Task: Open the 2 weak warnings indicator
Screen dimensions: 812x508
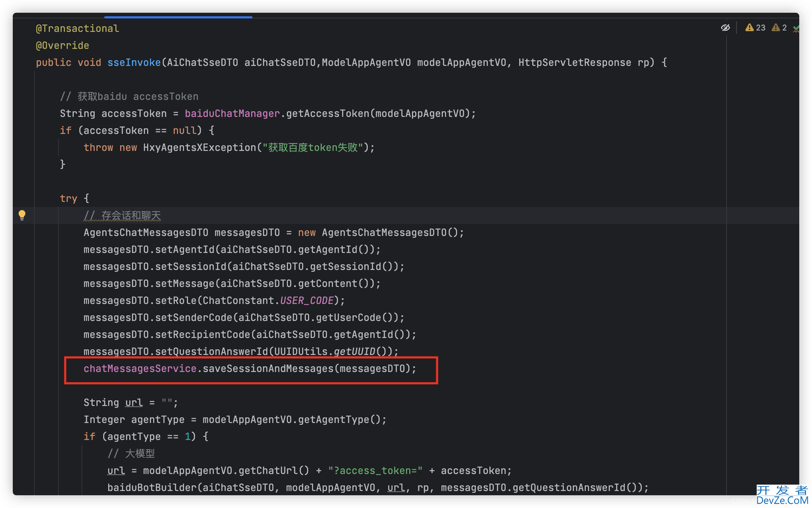Action: (x=779, y=28)
